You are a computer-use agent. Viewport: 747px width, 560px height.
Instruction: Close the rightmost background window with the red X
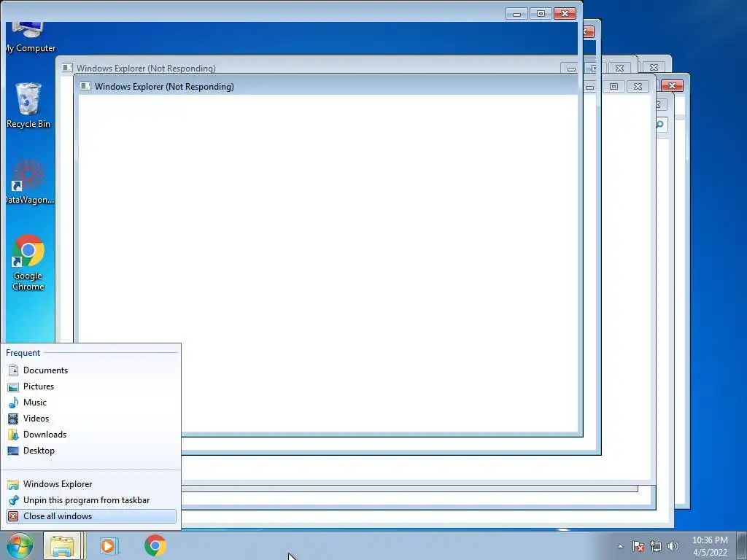[672, 85]
